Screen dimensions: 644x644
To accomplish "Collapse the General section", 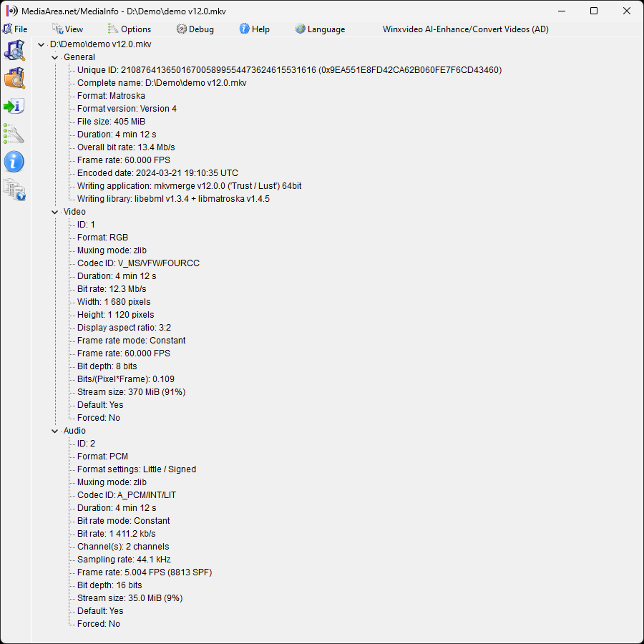I will (55, 57).
